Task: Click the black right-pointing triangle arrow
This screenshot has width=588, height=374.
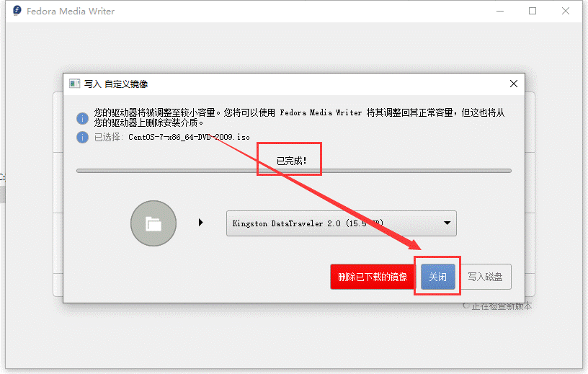Action: pyautogui.click(x=201, y=223)
